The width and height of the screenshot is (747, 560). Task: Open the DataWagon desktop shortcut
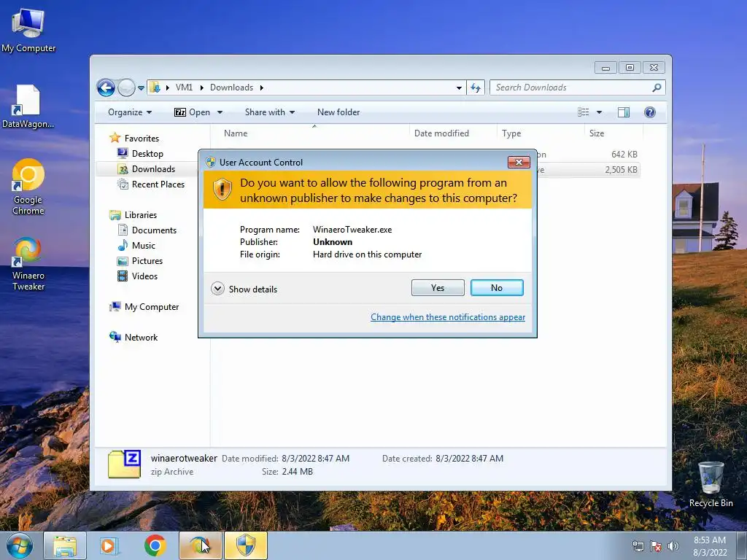[x=28, y=106]
